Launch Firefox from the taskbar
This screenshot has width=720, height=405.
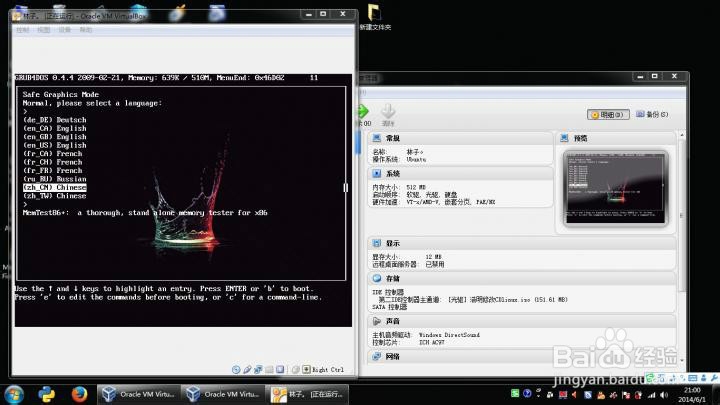(x=79, y=394)
